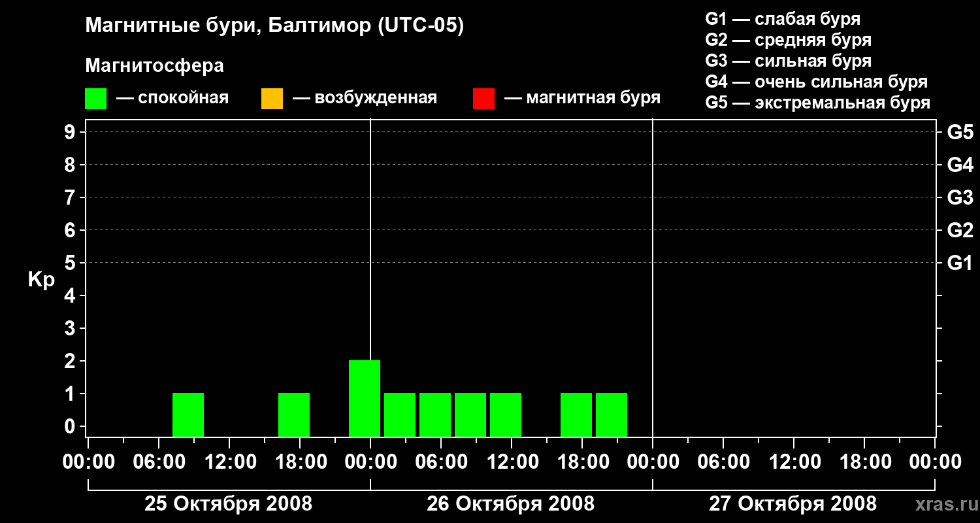Screen dimensions: 980x523
Task: Click the 'Магнитосфера' heading
Action: coord(155,66)
